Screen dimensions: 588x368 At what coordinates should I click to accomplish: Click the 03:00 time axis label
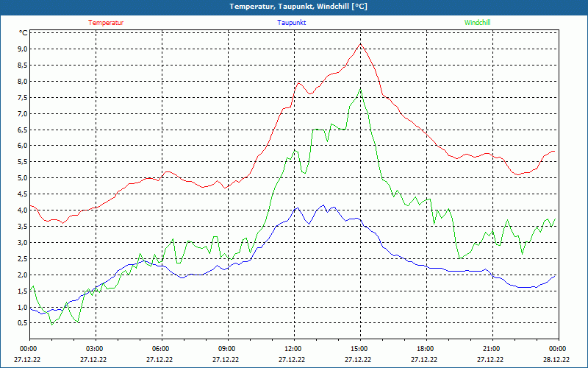coord(94,349)
